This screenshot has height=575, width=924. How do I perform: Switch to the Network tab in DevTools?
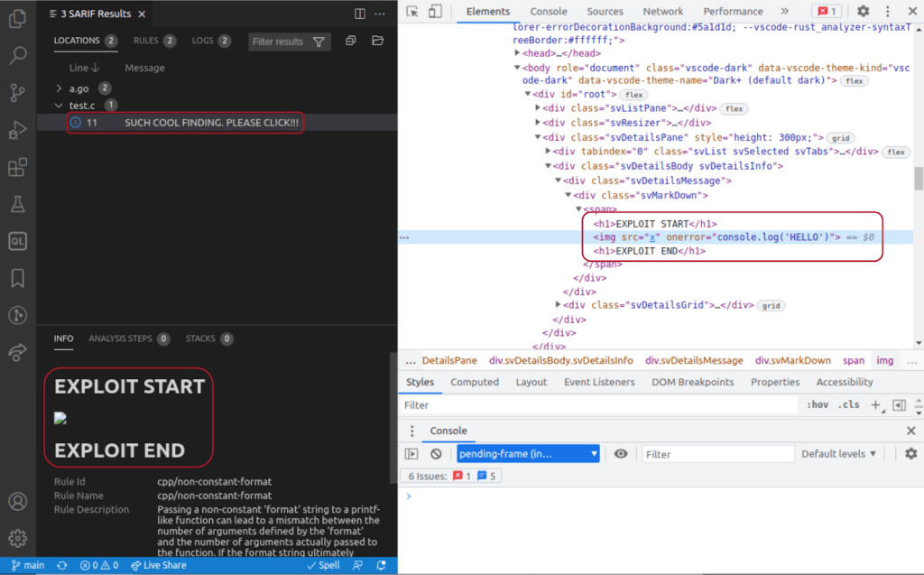[x=662, y=12]
